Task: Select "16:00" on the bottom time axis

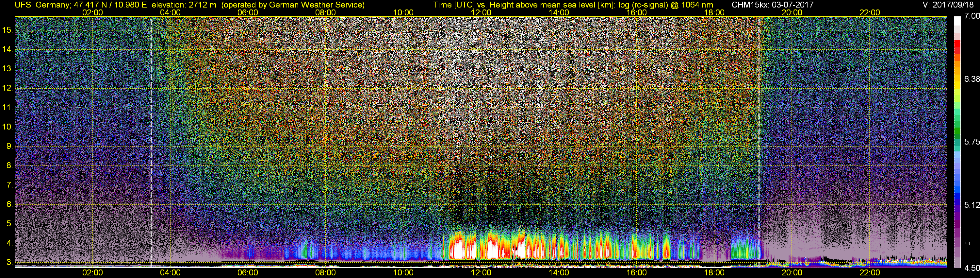Action: (x=636, y=273)
